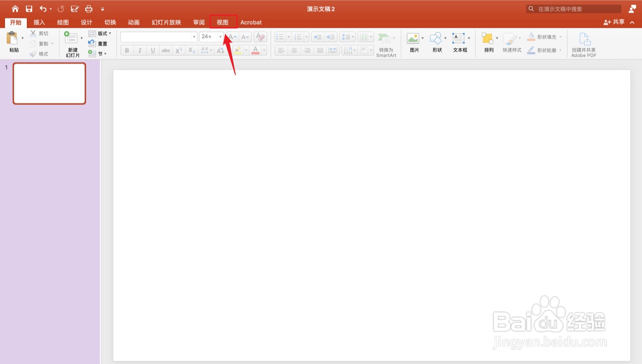Click the search presentation field

pyautogui.click(x=574, y=9)
